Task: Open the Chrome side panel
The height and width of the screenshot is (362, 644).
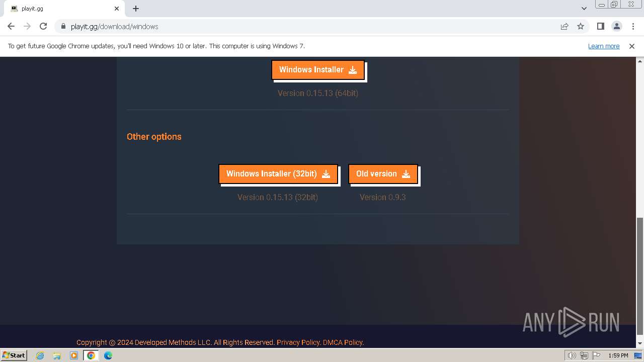Action: (600, 26)
